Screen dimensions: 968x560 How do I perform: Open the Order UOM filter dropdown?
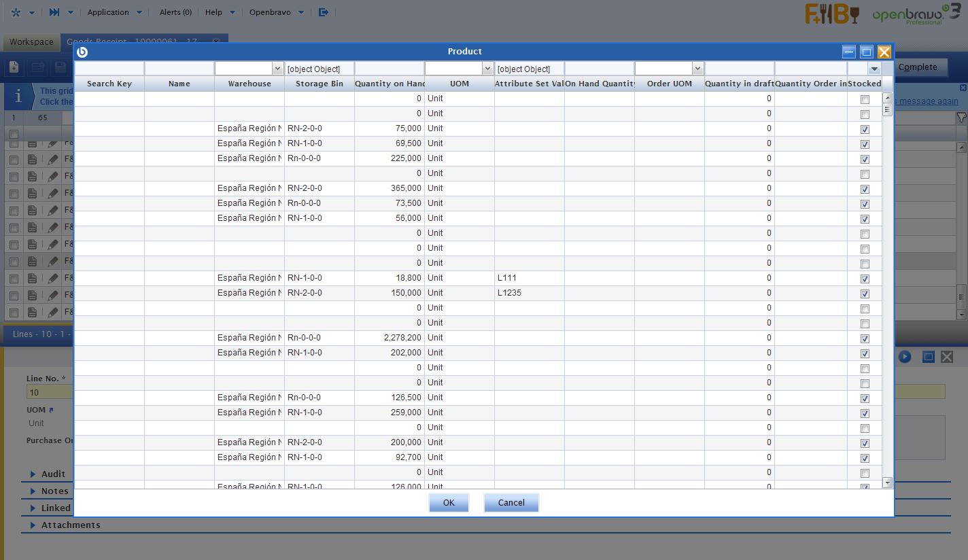pos(697,69)
